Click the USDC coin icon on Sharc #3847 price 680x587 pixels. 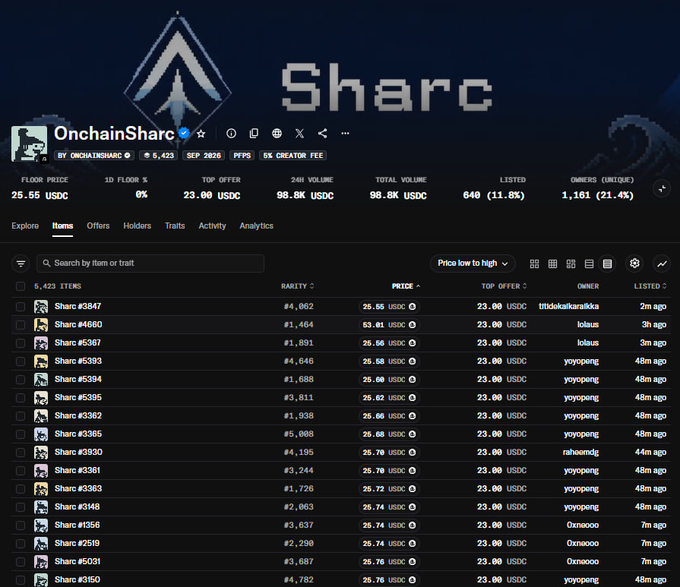pos(412,307)
